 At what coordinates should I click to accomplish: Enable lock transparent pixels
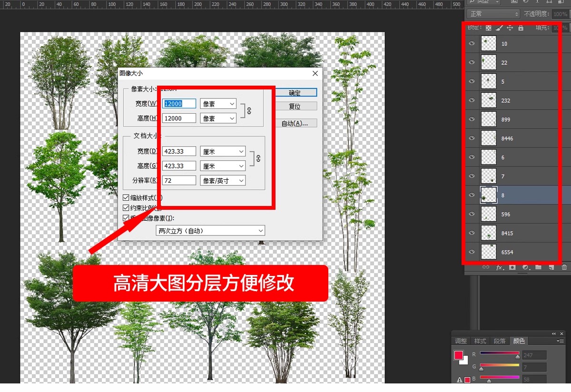pyautogui.click(x=489, y=28)
